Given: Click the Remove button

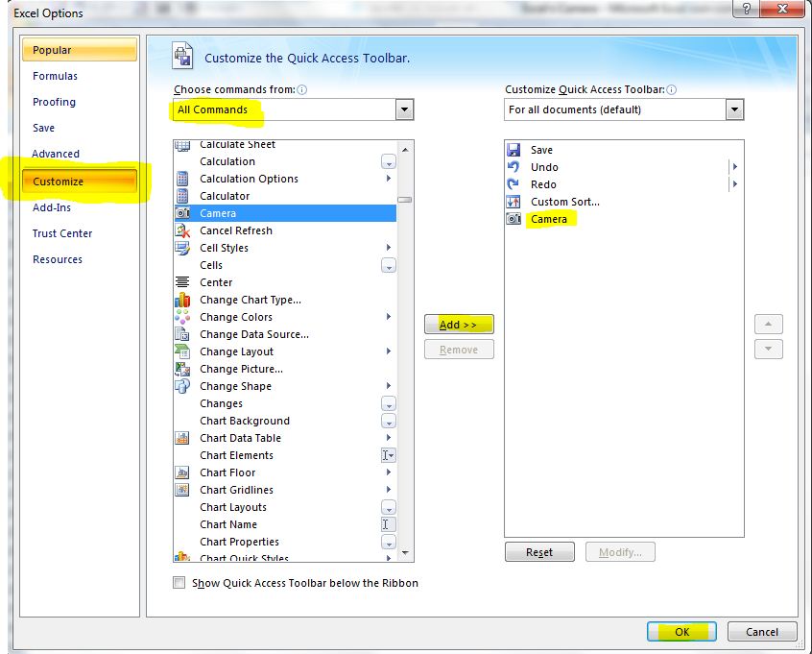Looking at the screenshot, I should 459,350.
